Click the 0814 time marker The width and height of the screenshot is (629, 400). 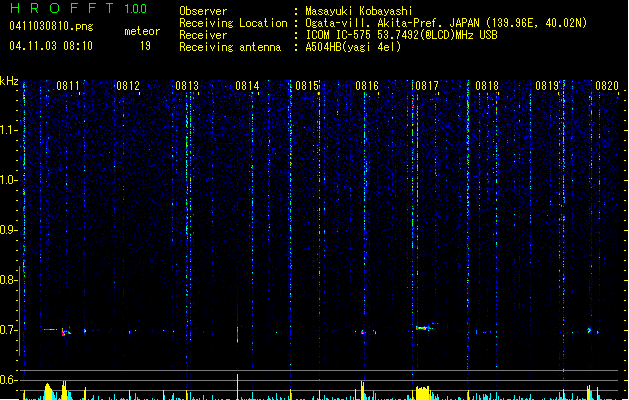[x=247, y=86]
